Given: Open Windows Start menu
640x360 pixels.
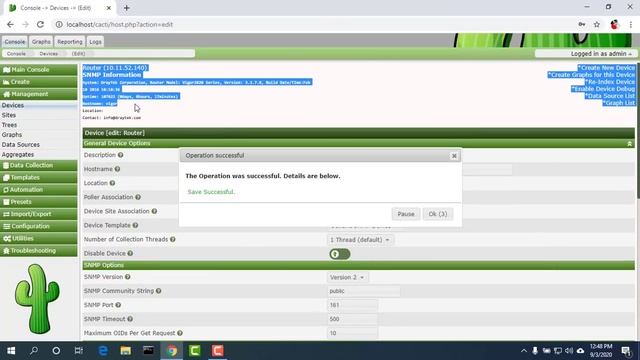Looking at the screenshot, I should tap(11, 351).
